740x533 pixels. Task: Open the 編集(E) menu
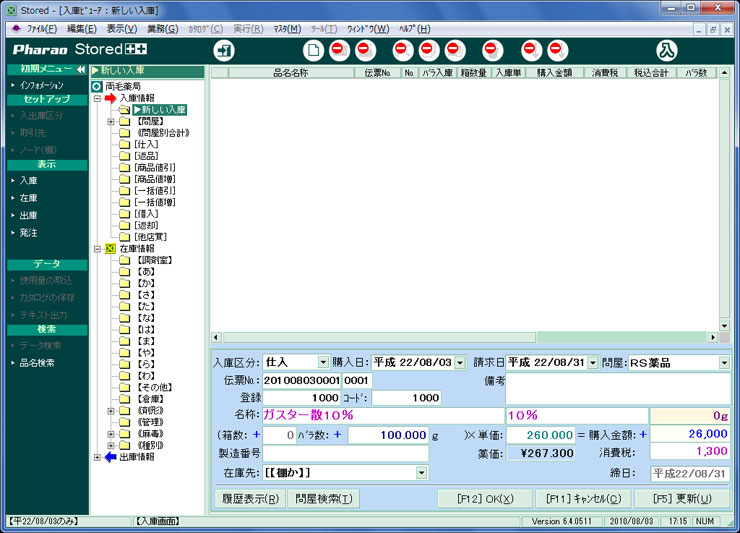click(x=82, y=29)
